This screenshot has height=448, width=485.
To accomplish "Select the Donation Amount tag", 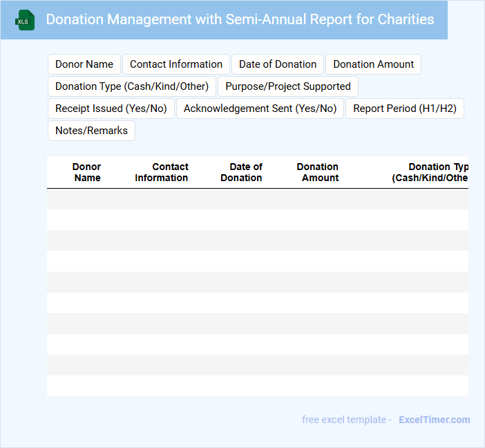I will (373, 64).
